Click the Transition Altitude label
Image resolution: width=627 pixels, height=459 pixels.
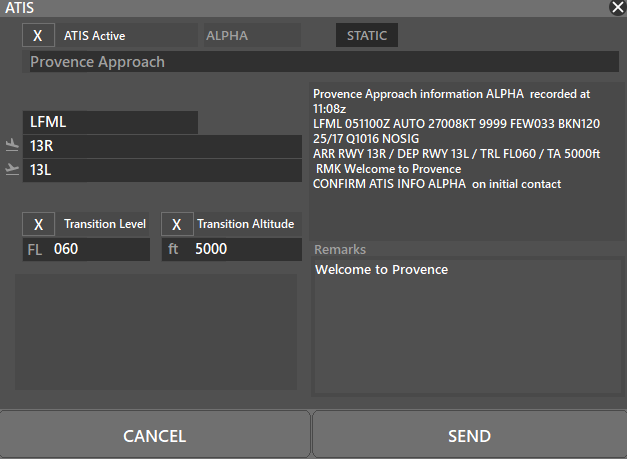click(246, 224)
